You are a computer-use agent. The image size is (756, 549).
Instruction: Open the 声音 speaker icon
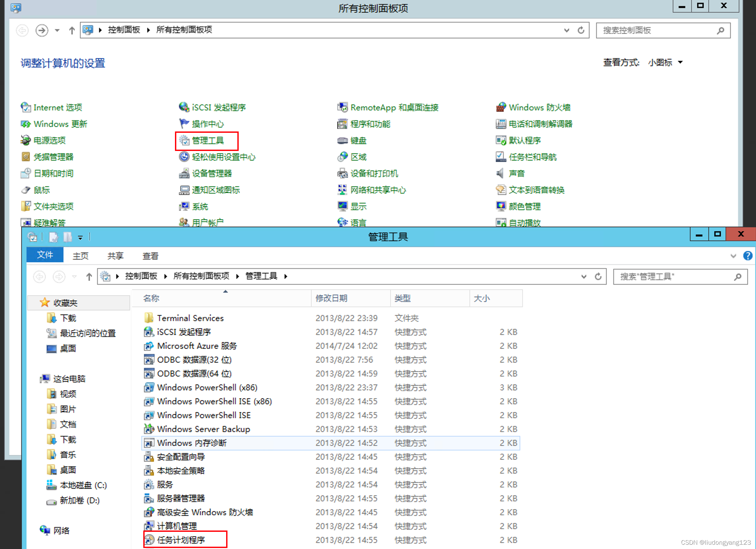click(500, 173)
